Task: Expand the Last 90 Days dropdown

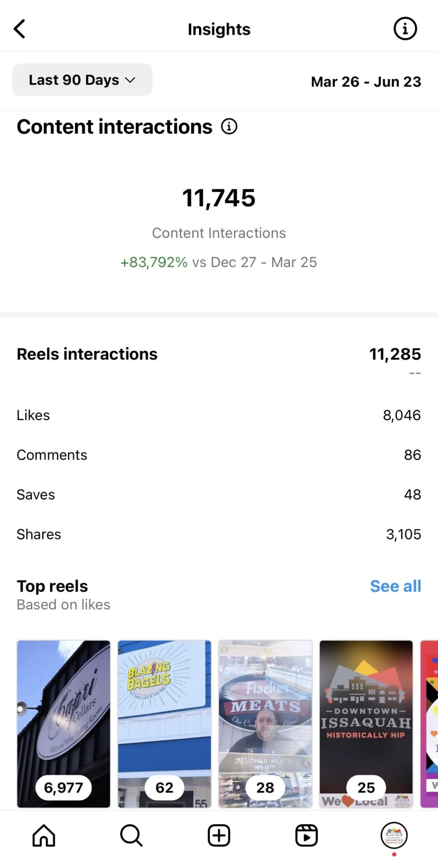Action: (x=82, y=80)
